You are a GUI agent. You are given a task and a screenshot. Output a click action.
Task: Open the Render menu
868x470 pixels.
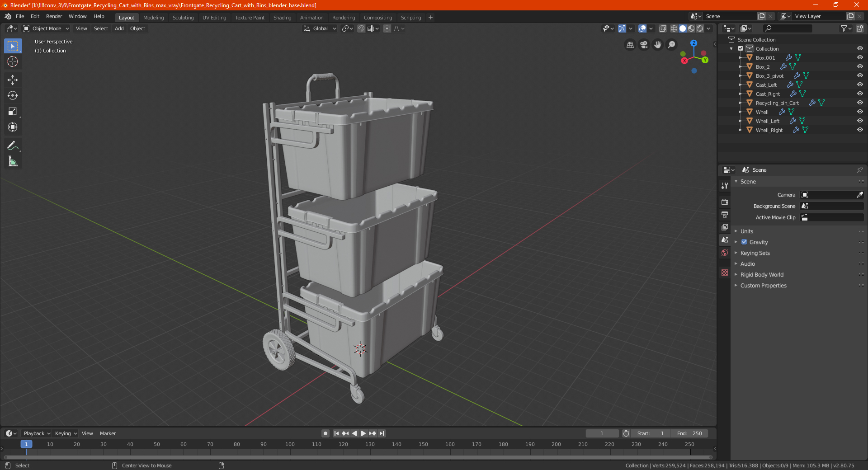pos(54,16)
